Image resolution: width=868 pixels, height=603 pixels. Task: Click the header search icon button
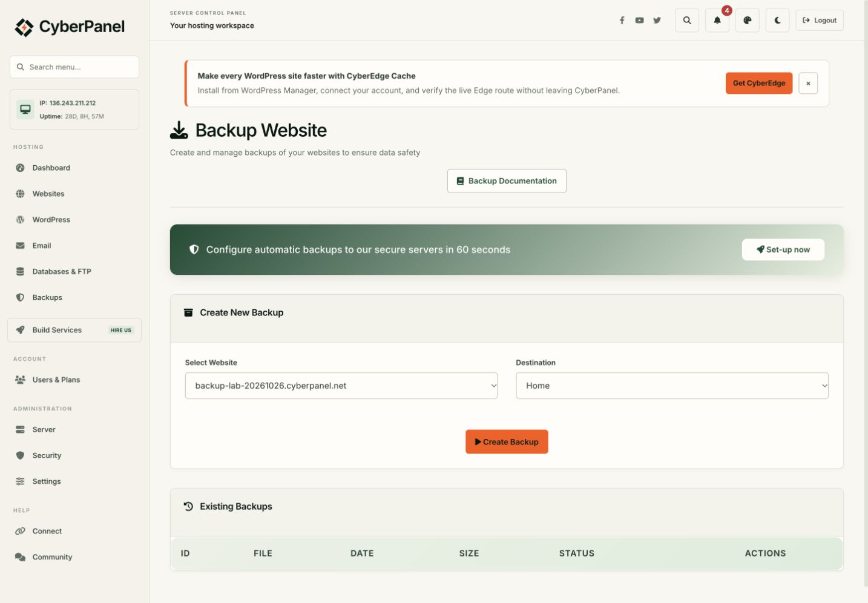(687, 20)
